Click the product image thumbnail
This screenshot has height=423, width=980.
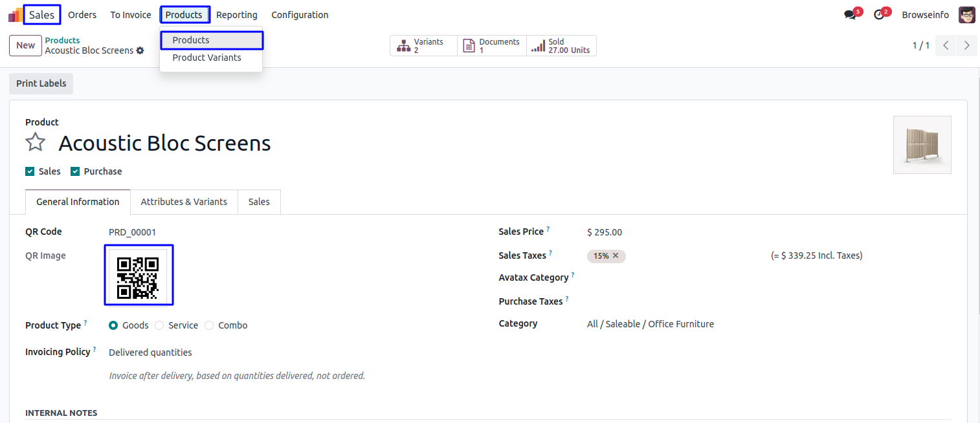pyautogui.click(x=922, y=145)
